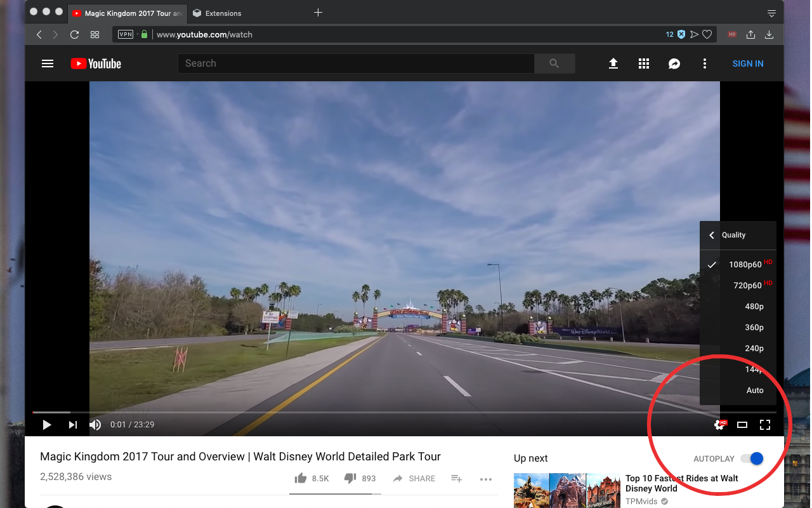Enter fullscreen mode
The image size is (812, 508).
coord(765,425)
